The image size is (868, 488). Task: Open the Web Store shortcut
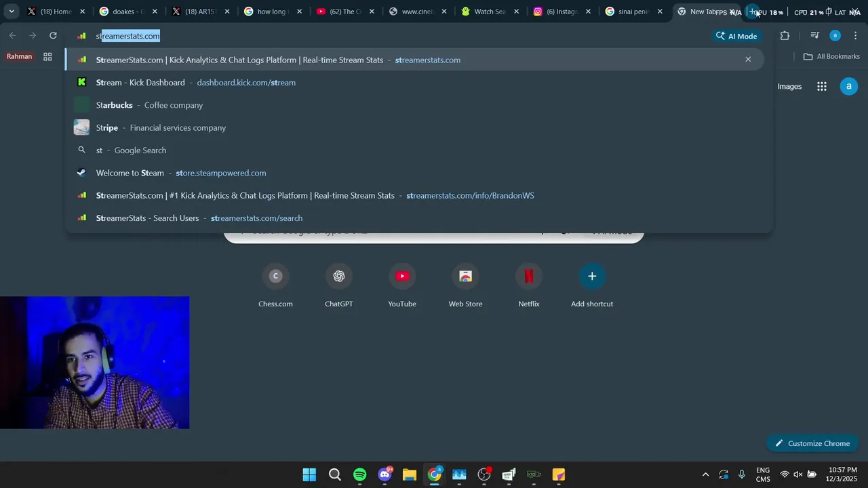(x=465, y=286)
